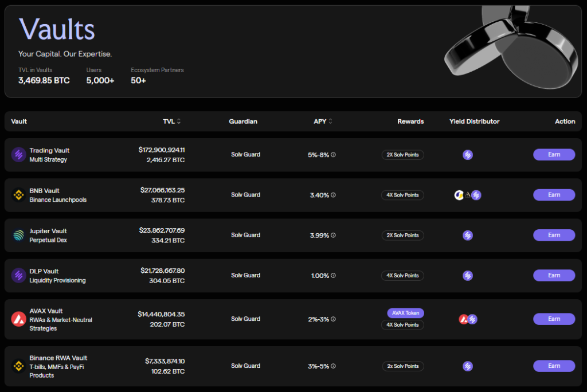Sort vaults by the APY column
This screenshot has width=587, height=392.
pos(330,121)
